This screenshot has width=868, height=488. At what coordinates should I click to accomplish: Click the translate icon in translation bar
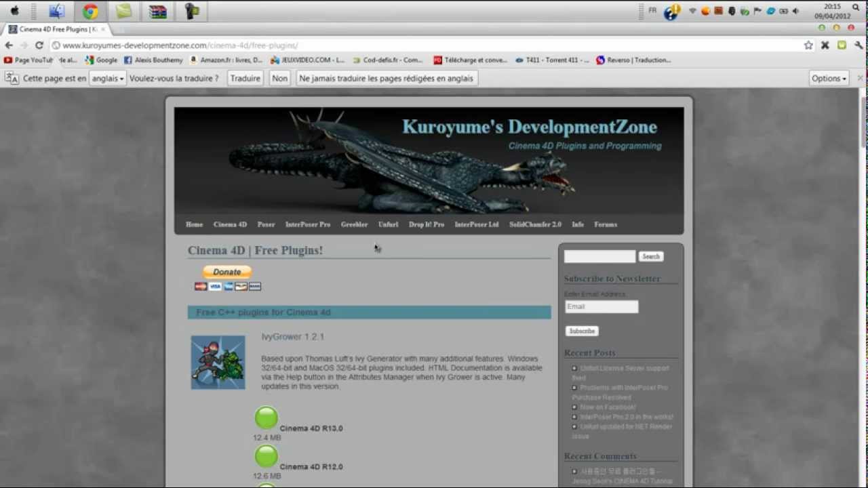tap(12, 78)
